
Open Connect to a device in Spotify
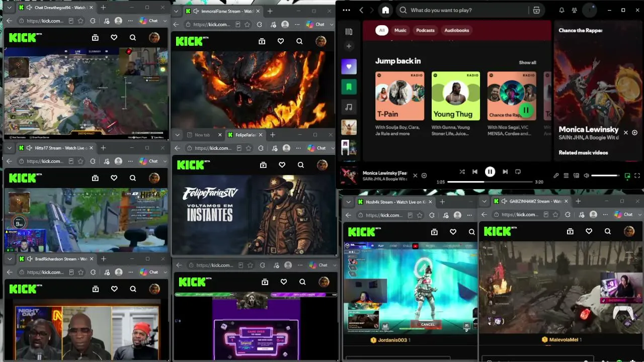tap(576, 175)
